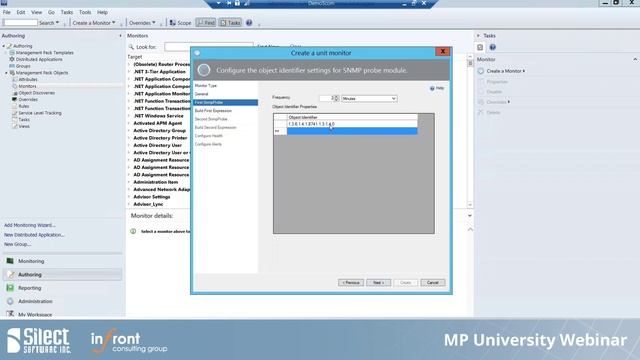Click the Monitoring workspace icon
The width and height of the screenshot is (640, 360).
pos(10,261)
